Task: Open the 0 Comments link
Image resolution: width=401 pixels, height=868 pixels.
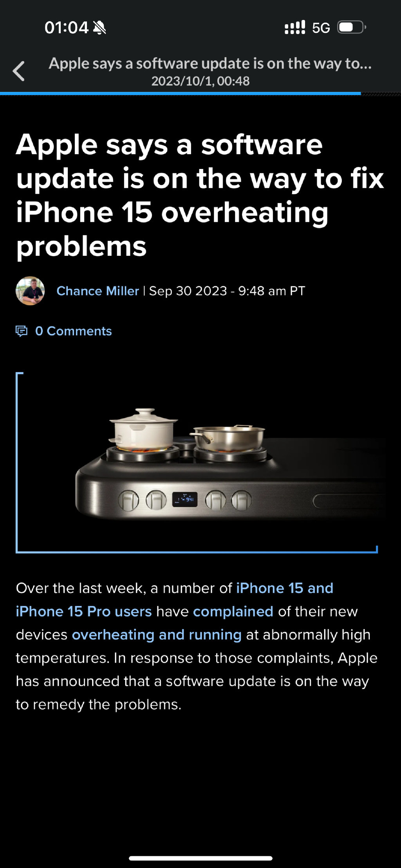Action: coord(73,331)
